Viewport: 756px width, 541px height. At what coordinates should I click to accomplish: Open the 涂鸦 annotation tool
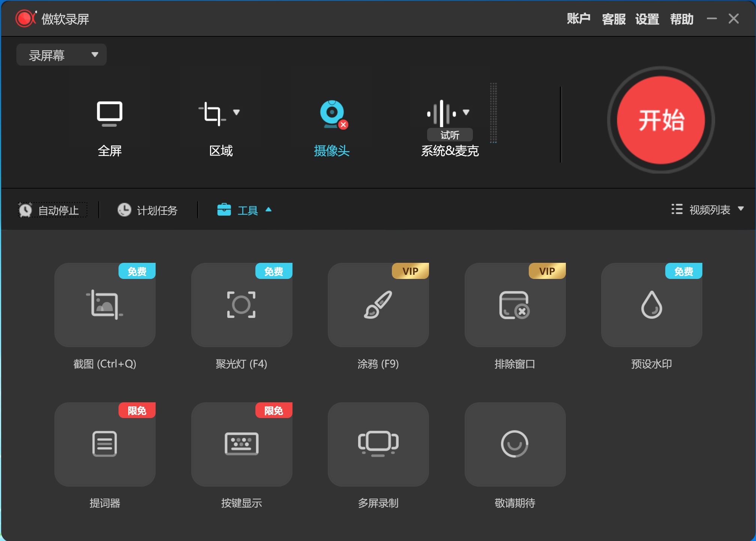[378, 305]
